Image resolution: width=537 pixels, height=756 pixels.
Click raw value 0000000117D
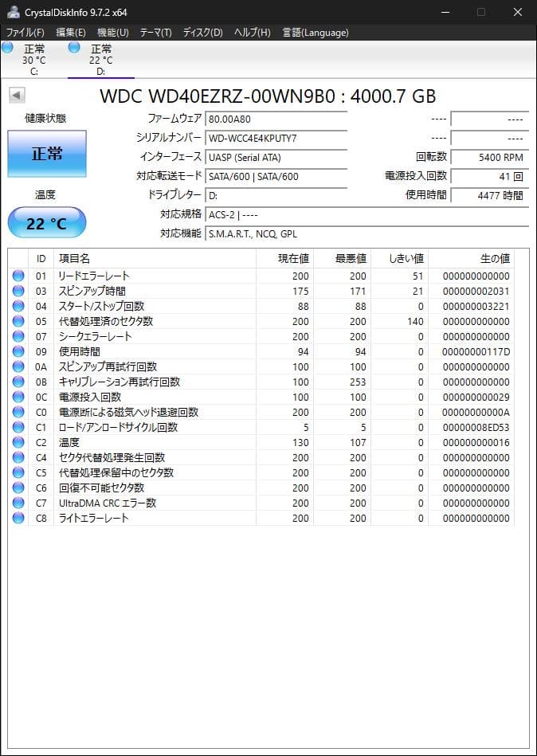[x=476, y=351]
